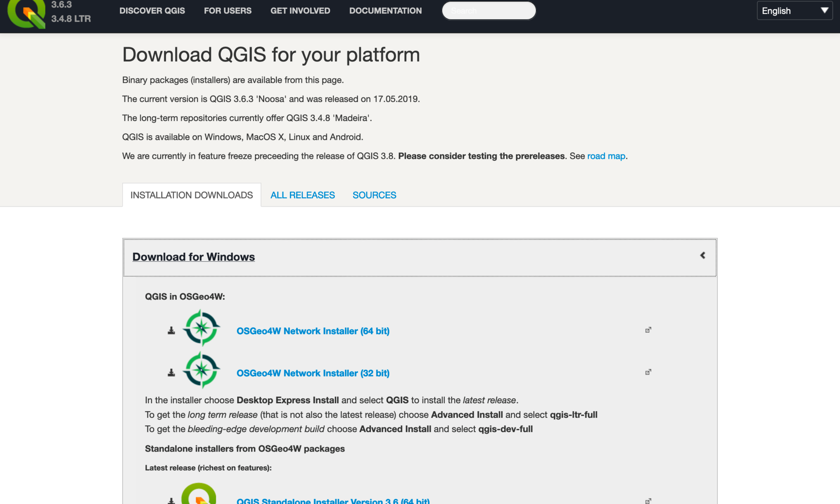Click the 'QGIS in OSGeo4W:' label
840x504 pixels.
185,297
